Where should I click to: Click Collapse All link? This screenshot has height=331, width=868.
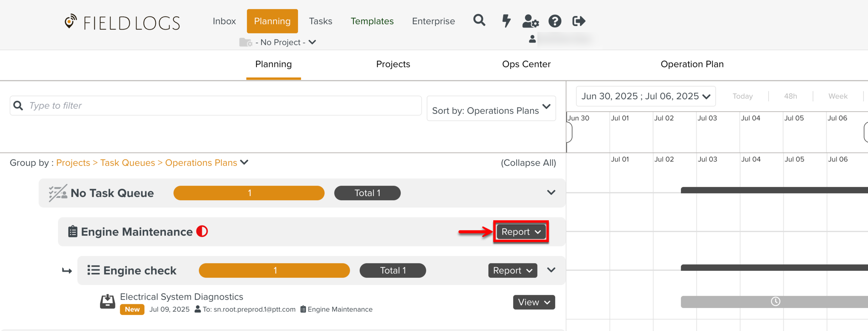tap(528, 163)
